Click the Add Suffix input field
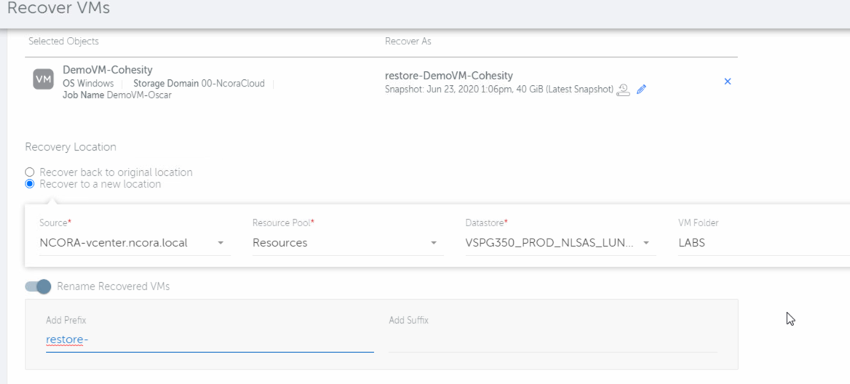The image size is (850, 384). pyautogui.click(x=553, y=340)
